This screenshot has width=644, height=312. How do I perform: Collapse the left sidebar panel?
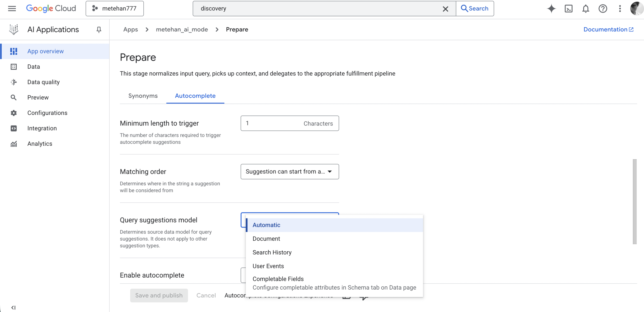click(x=13, y=307)
